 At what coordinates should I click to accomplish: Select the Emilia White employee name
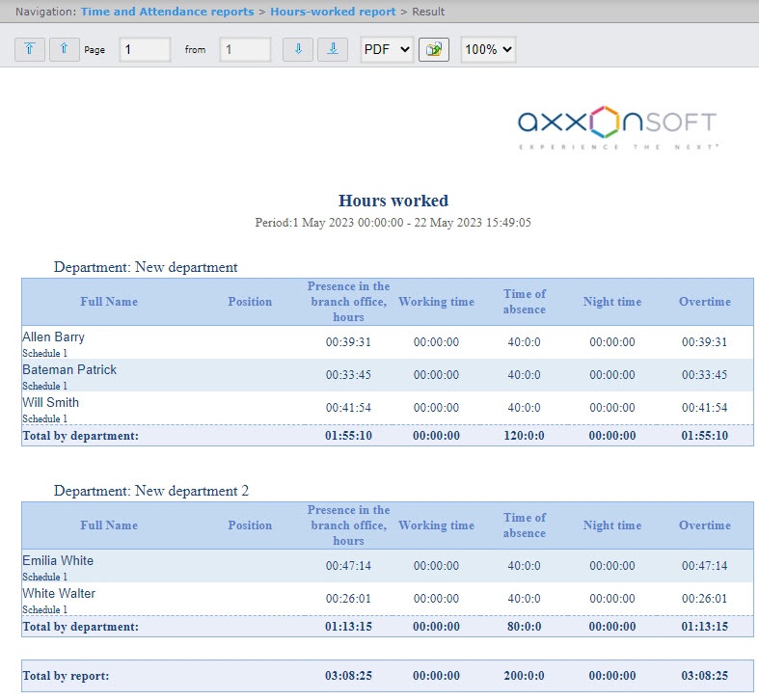[58, 561]
